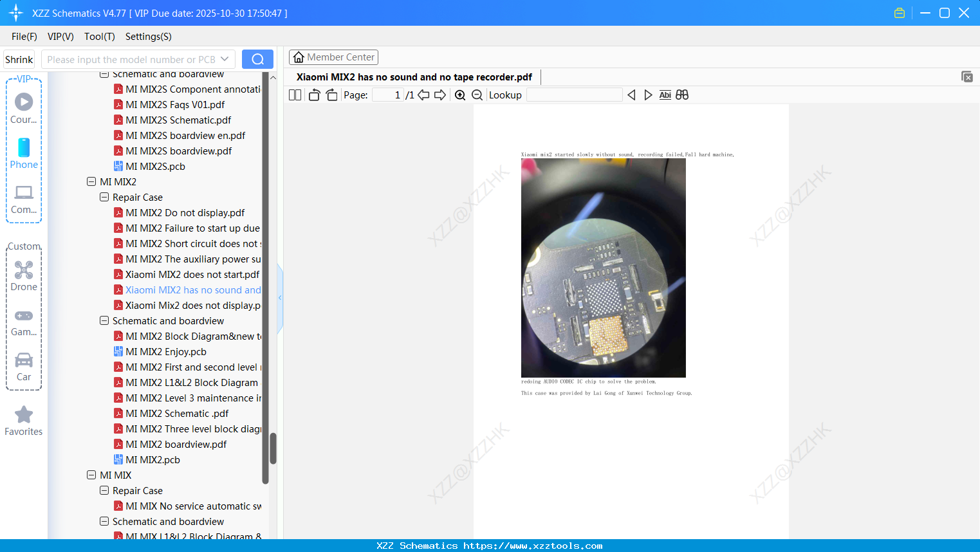Go to the next page arrow
980x552 pixels.
(440, 95)
